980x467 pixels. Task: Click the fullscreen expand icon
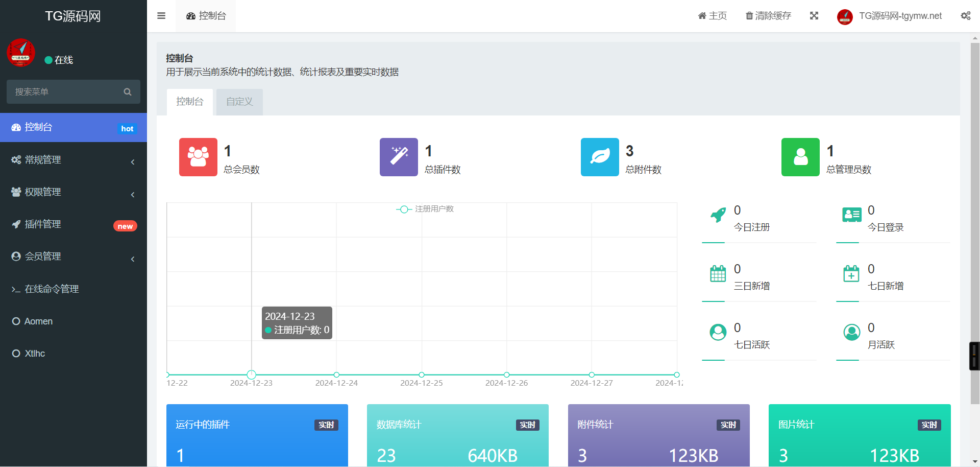tap(814, 16)
